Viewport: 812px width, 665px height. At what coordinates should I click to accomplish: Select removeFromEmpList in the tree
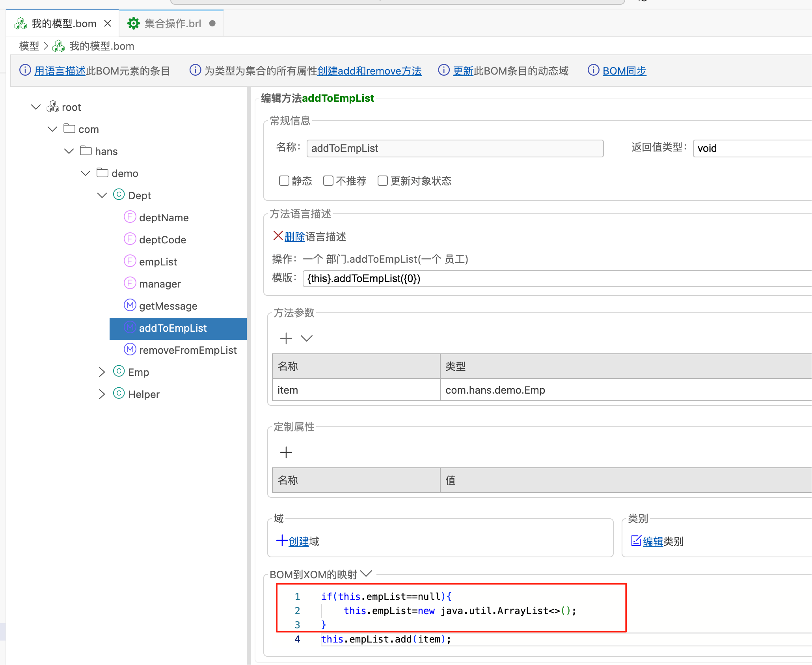(187, 350)
